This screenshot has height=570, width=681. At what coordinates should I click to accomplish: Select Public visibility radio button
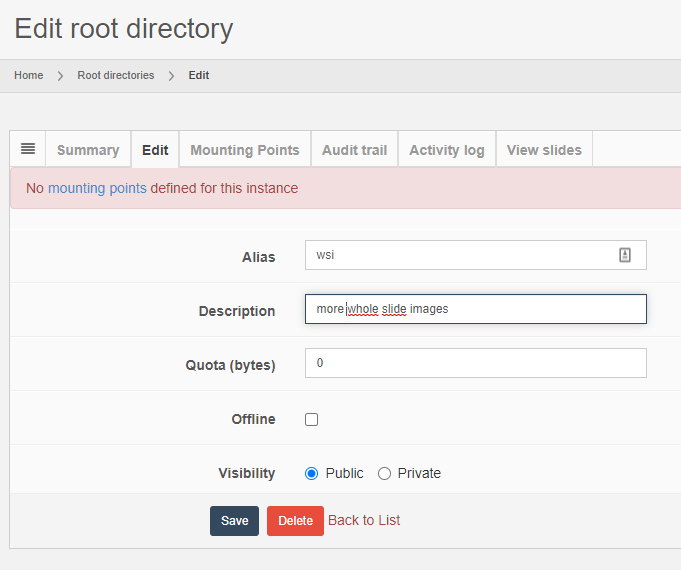pos(311,474)
